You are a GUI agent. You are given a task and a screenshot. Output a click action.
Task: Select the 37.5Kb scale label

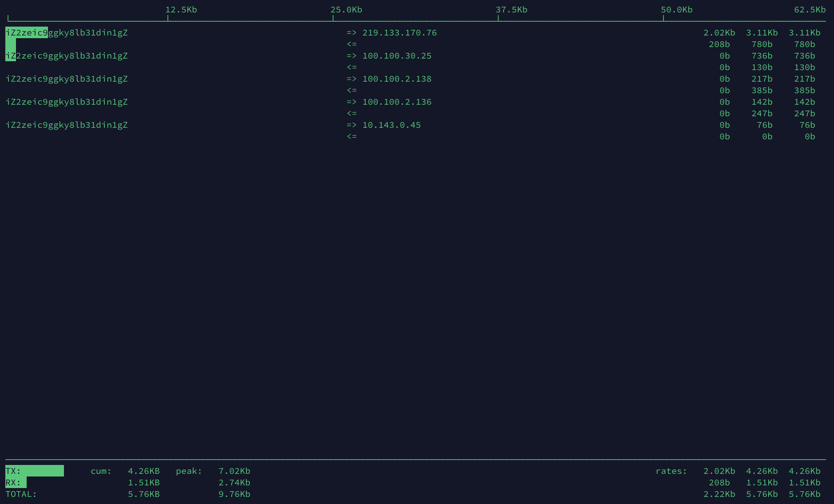(x=512, y=10)
